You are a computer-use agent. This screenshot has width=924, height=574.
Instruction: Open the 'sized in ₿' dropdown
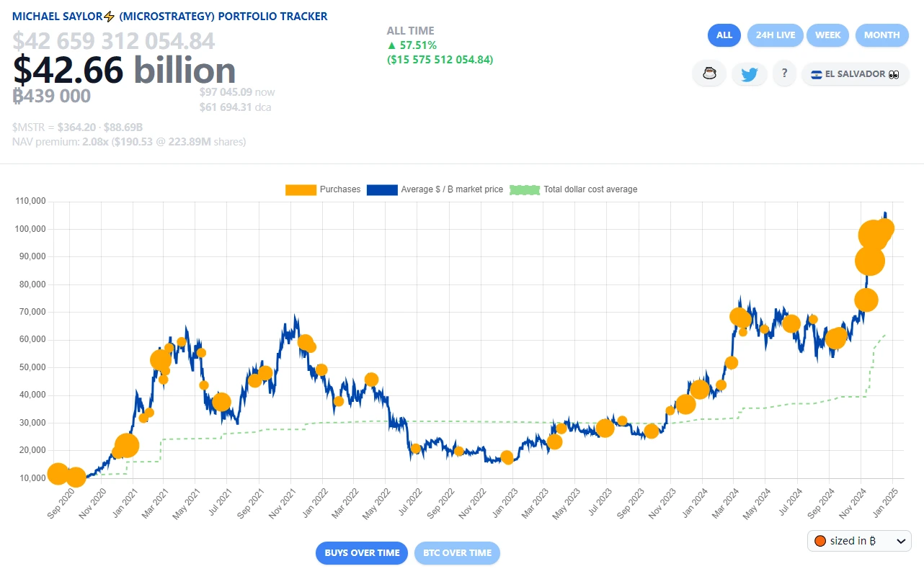pyautogui.click(x=860, y=541)
